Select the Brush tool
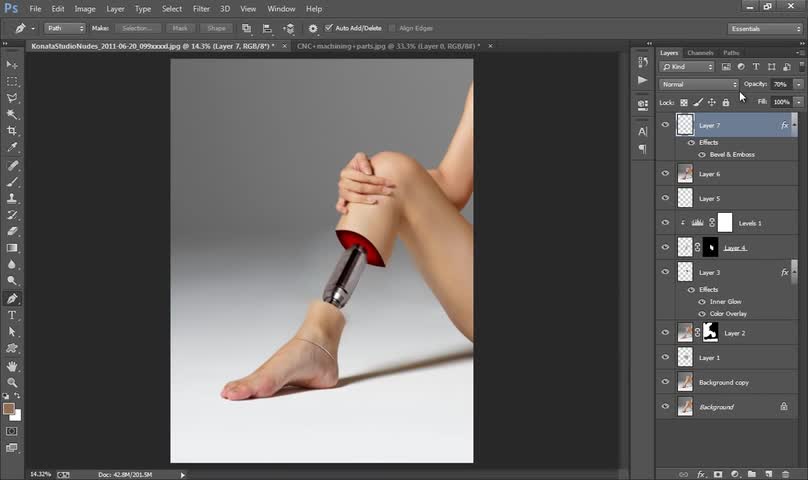The image size is (808, 480). (12, 182)
